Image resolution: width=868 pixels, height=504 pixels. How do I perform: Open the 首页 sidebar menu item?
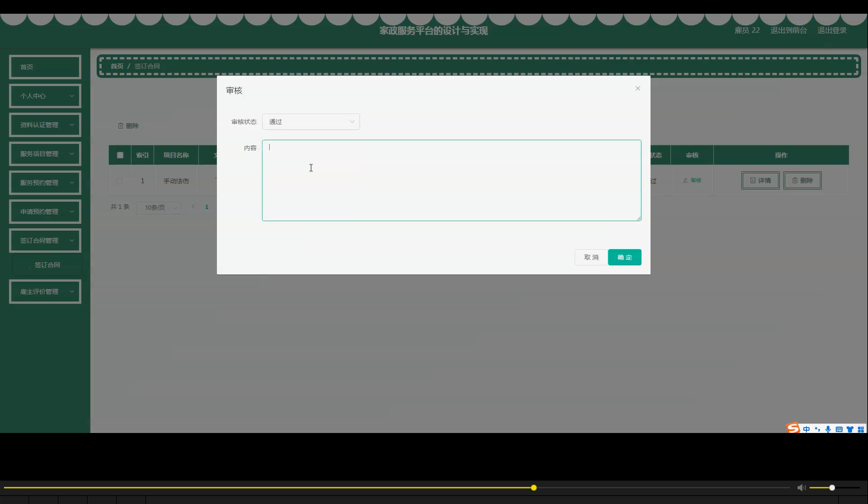pyautogui.click(x=45, y=67)
